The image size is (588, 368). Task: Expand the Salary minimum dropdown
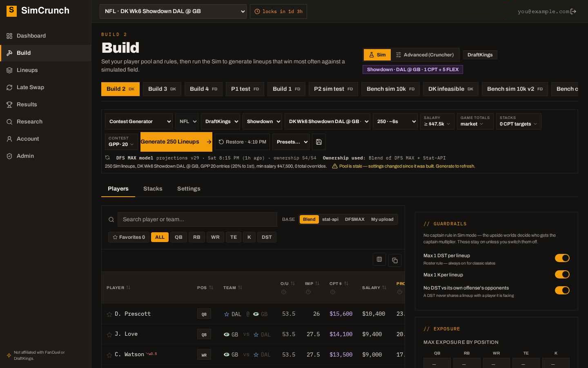(x=437, y=121)
